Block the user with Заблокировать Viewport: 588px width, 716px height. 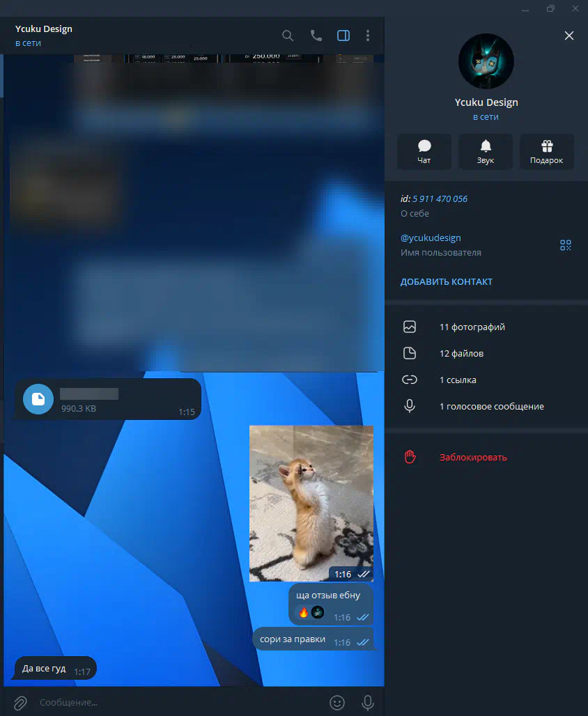pyautogui.click(x=473, y=458)
